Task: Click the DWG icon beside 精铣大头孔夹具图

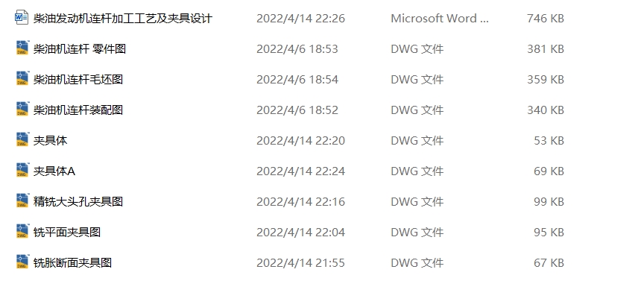Action: click(x=22, y=201)
